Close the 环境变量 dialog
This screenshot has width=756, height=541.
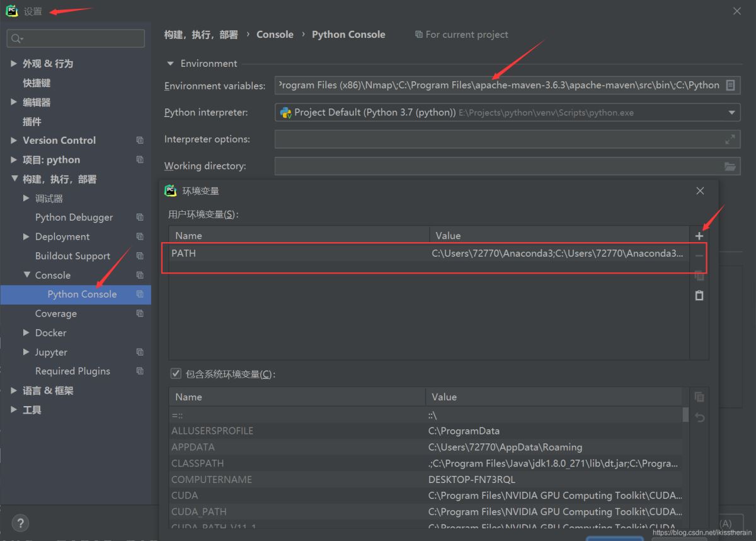[x=700, y=190]
